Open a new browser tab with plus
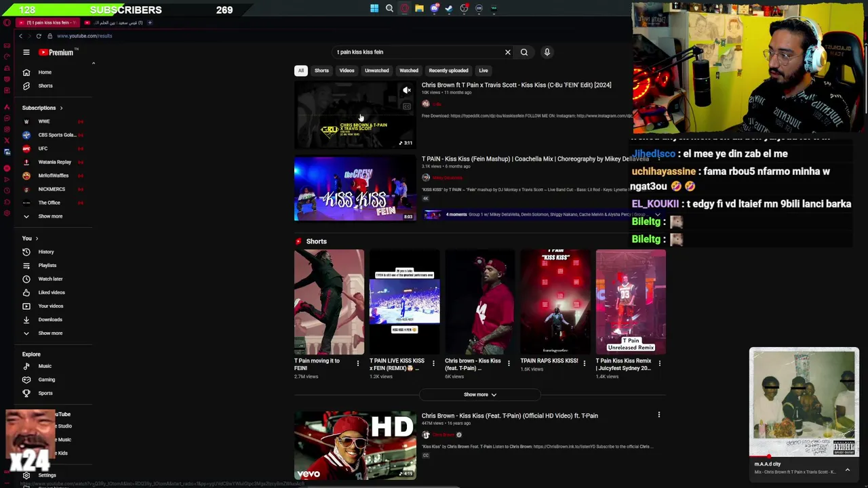This screenshot has width=868, height=488. pyautogui.click(x=150, y=22)
